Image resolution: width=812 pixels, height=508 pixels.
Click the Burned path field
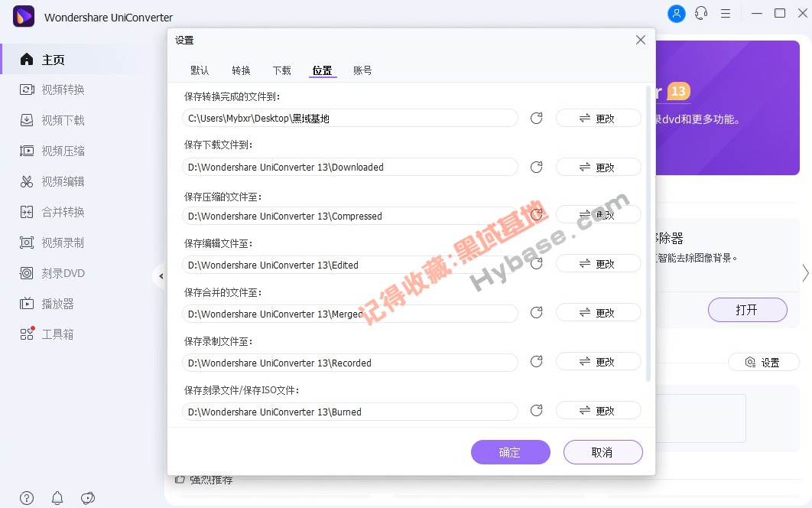click(x=349, y=412)
